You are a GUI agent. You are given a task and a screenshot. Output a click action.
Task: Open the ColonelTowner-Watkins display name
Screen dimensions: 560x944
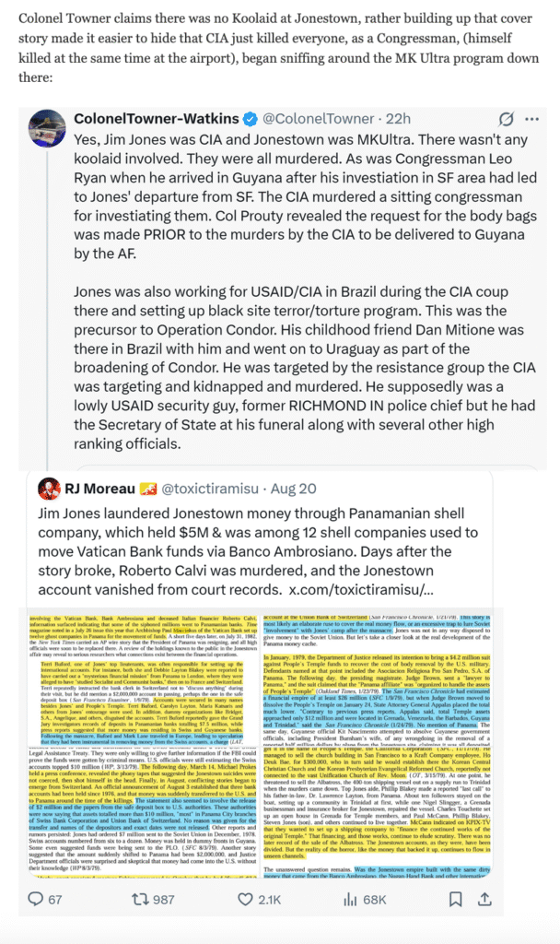pos(157,119)
